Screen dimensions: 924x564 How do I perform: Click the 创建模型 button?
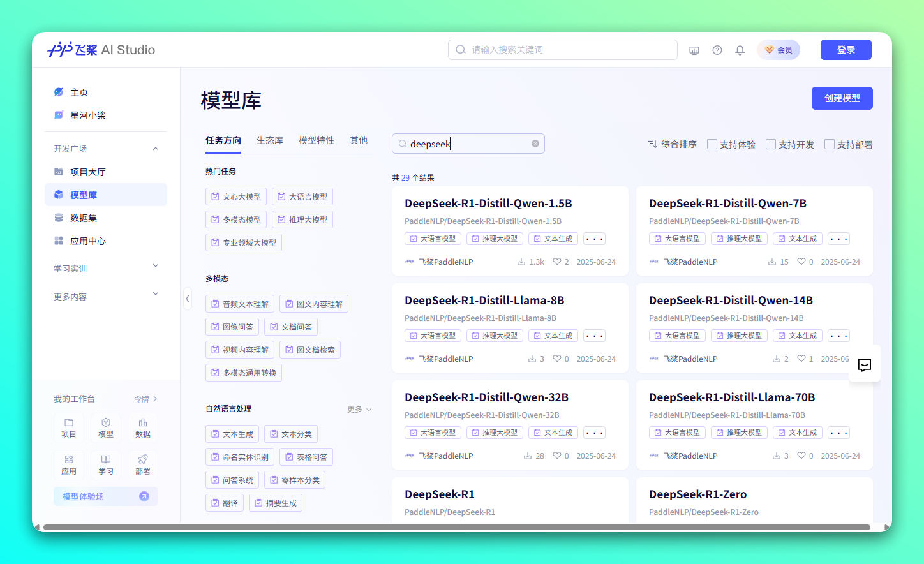(842, 98)
